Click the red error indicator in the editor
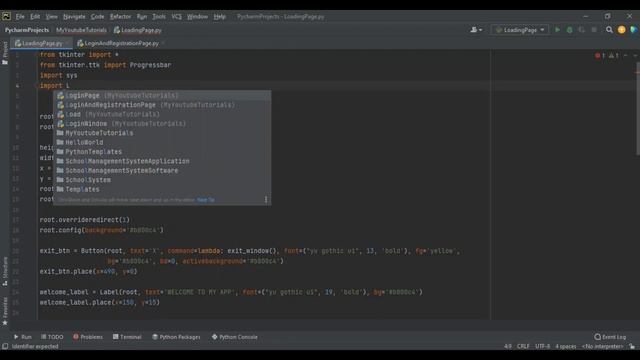The height and width of the screenshot is (360, 640). 600,56
